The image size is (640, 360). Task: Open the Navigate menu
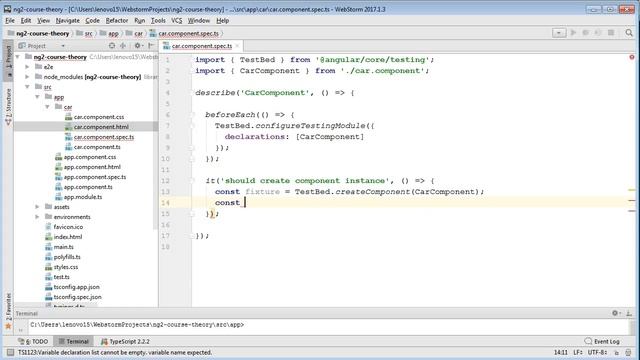point(67,20)
